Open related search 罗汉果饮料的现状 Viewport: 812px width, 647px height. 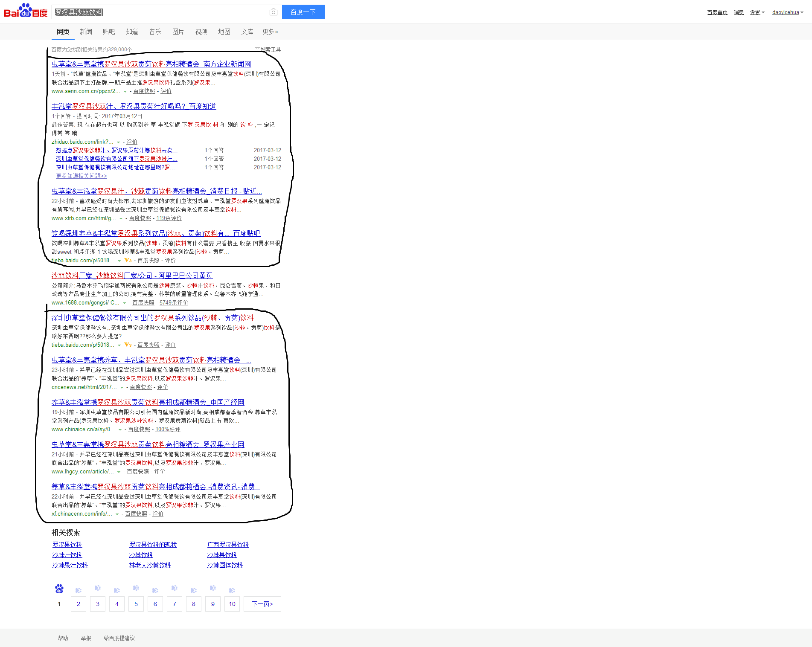pos(153,545)
